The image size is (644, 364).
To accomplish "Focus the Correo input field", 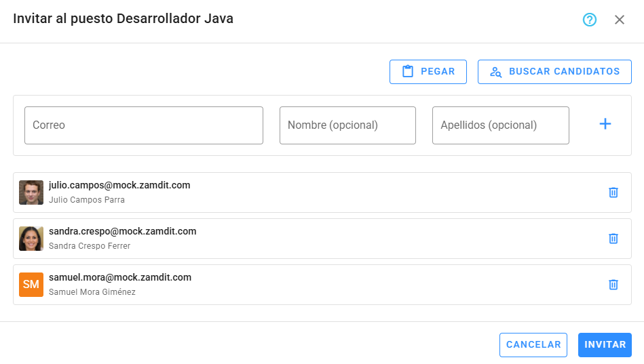I will pyautogui.click(x=144, y=125).
